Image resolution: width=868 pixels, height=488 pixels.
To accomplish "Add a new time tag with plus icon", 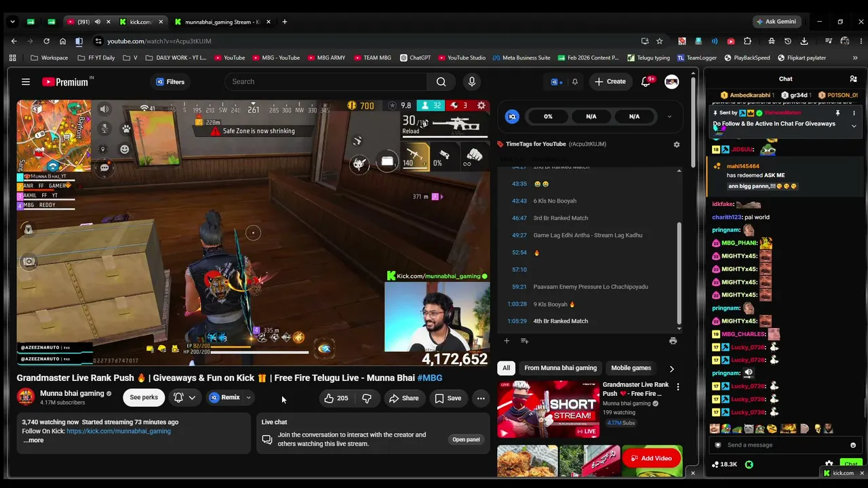I will (507, 341).
